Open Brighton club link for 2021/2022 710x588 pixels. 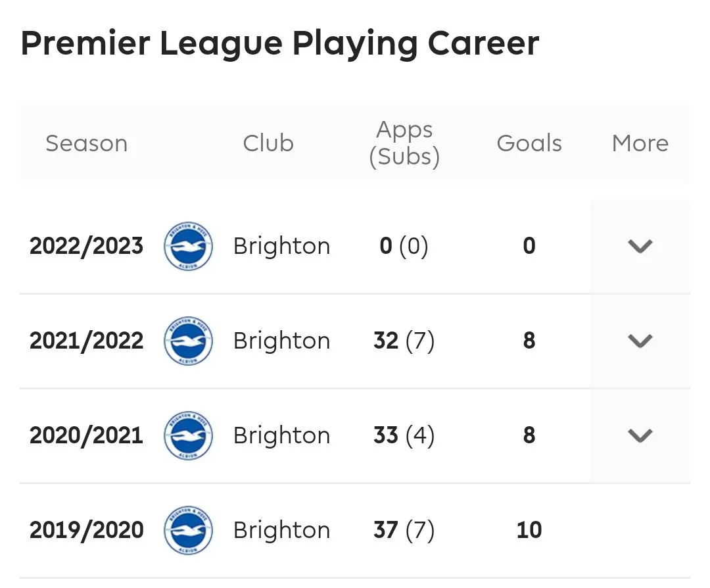click(x=281, y=341)
